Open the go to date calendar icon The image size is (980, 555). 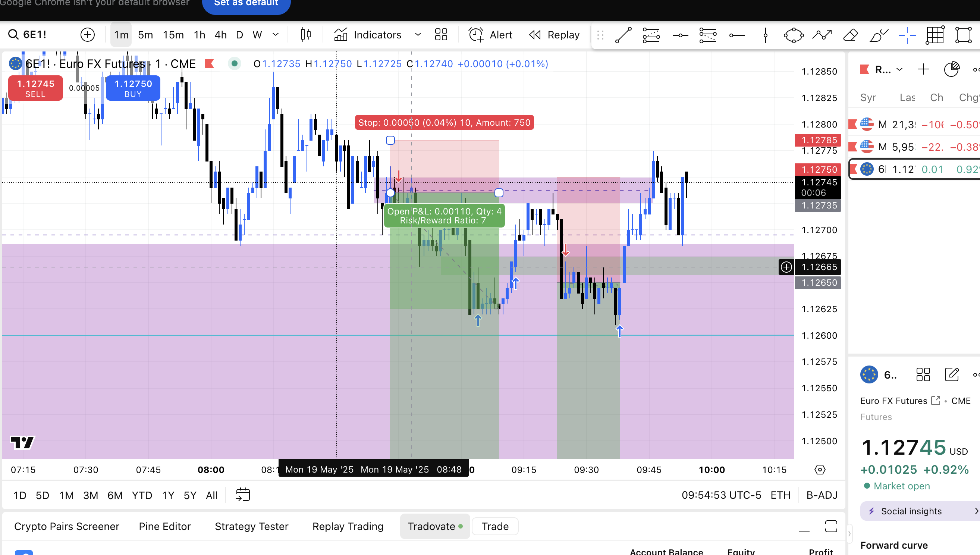[243, 495]
